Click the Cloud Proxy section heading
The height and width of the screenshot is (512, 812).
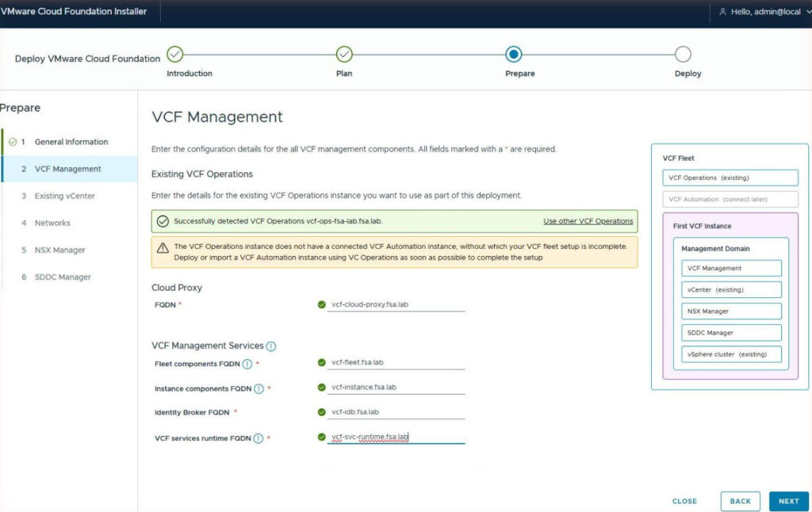pos(177,288)
